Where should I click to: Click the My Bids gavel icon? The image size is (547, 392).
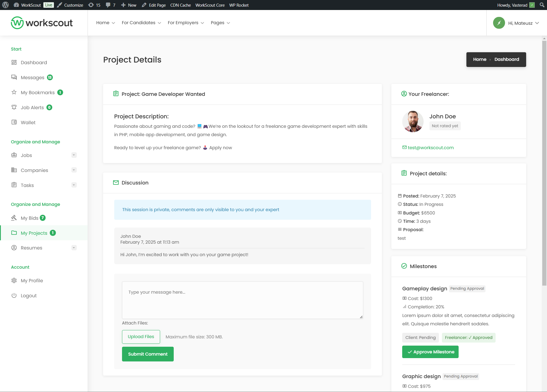[14, 218]
